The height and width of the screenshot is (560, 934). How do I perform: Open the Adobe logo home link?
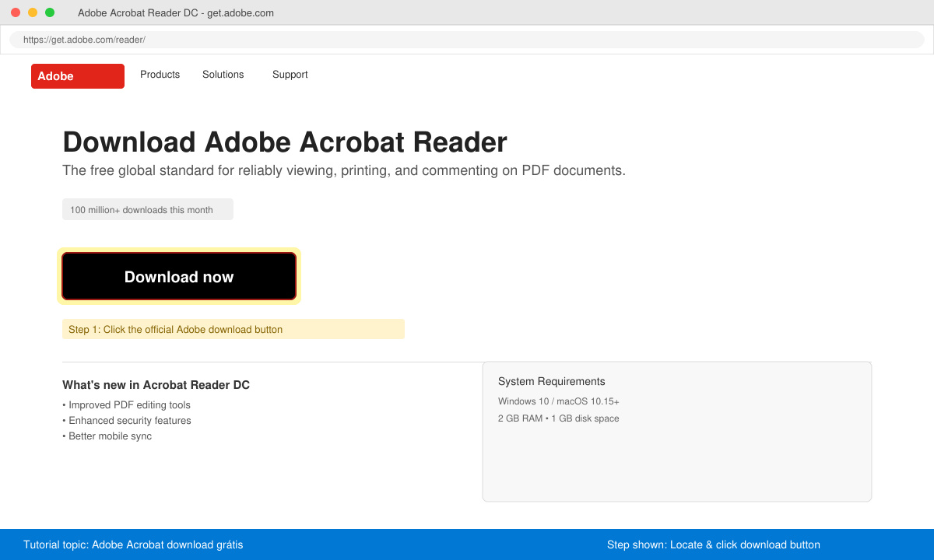[78, 76]
